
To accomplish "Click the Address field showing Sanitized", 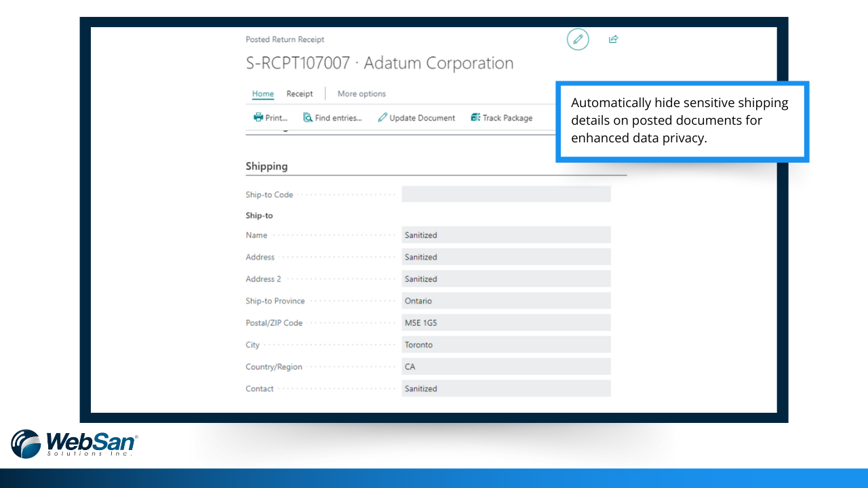I will [506, 257].
